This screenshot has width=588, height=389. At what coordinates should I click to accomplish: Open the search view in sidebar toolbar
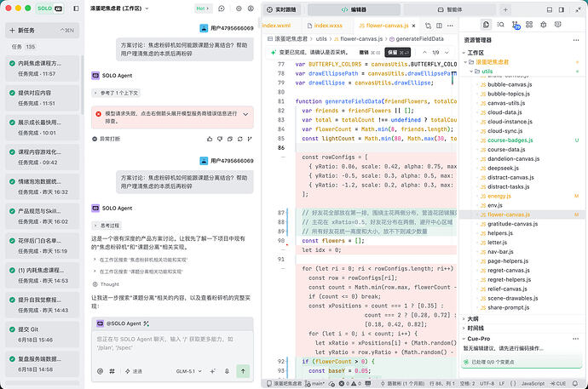[x=500, y=25]
